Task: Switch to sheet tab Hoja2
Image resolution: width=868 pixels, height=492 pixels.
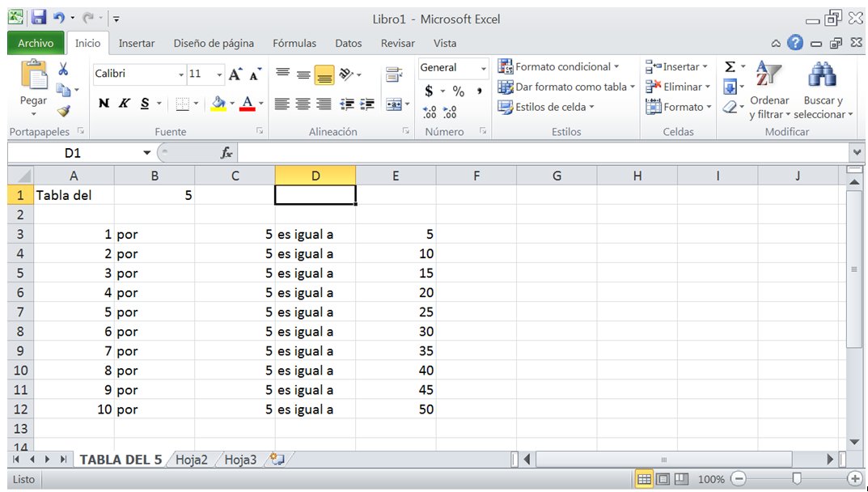Action: coord(192,460)
